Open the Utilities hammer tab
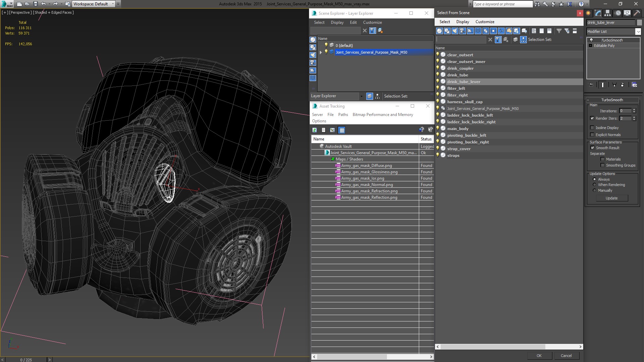 tap(637, 13)
